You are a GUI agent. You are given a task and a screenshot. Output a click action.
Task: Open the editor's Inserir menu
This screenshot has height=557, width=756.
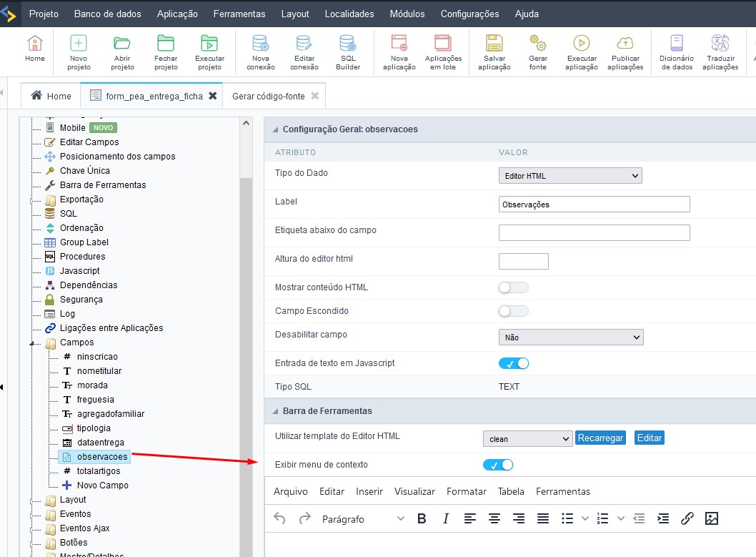click(369, 491)
